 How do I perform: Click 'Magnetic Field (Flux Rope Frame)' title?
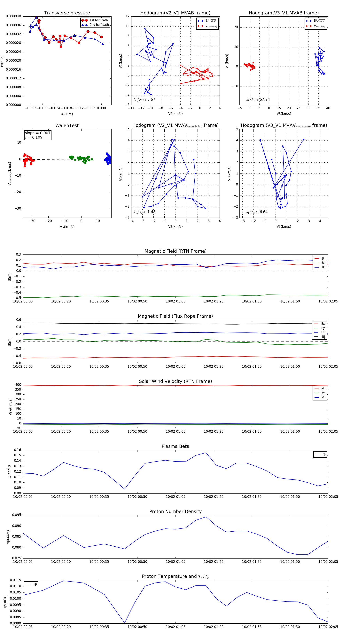pyautogui.click(x=175, y=316)
